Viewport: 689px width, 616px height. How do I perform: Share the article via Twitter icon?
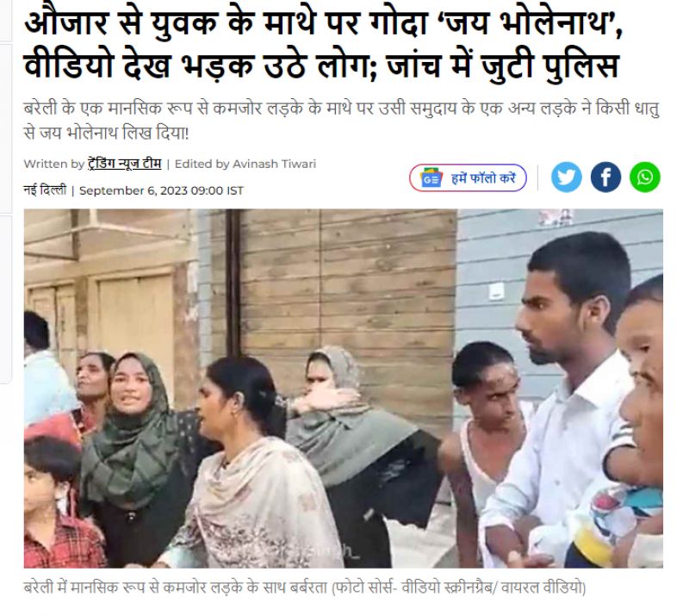click(566, 177)
